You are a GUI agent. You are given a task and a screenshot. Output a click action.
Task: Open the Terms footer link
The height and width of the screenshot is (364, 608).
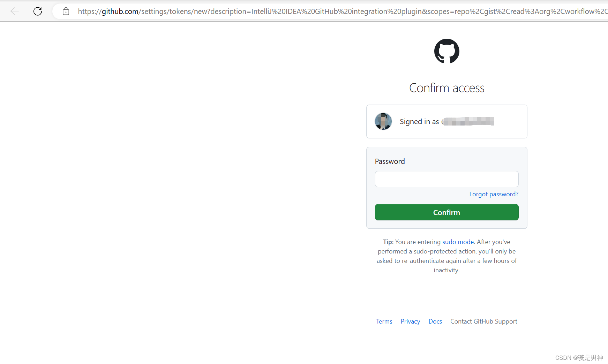(384, 321)
